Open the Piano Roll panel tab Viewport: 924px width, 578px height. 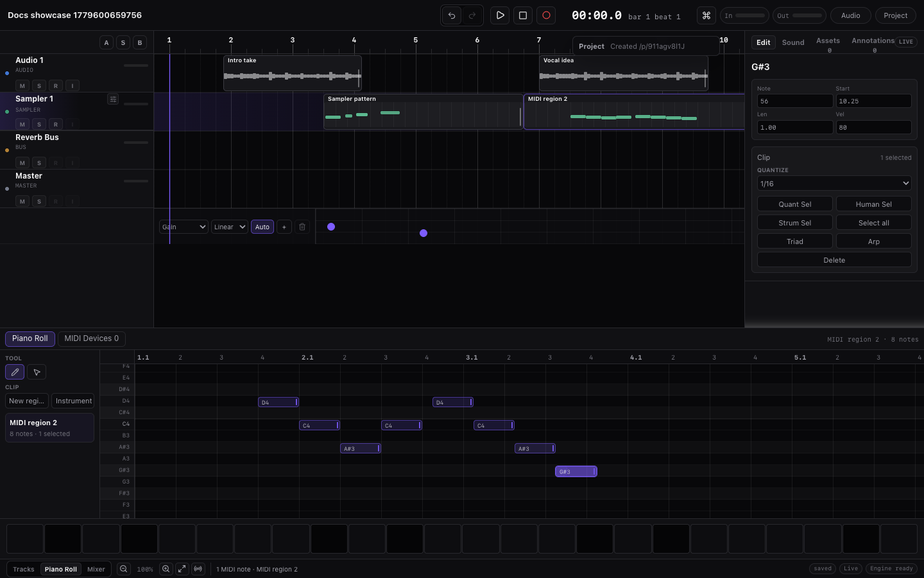point(30,338)
